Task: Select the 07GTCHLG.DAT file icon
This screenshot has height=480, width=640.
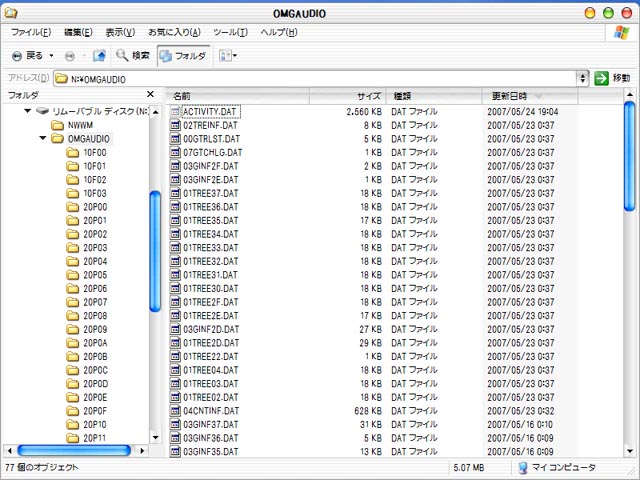Action: (175, 152)
